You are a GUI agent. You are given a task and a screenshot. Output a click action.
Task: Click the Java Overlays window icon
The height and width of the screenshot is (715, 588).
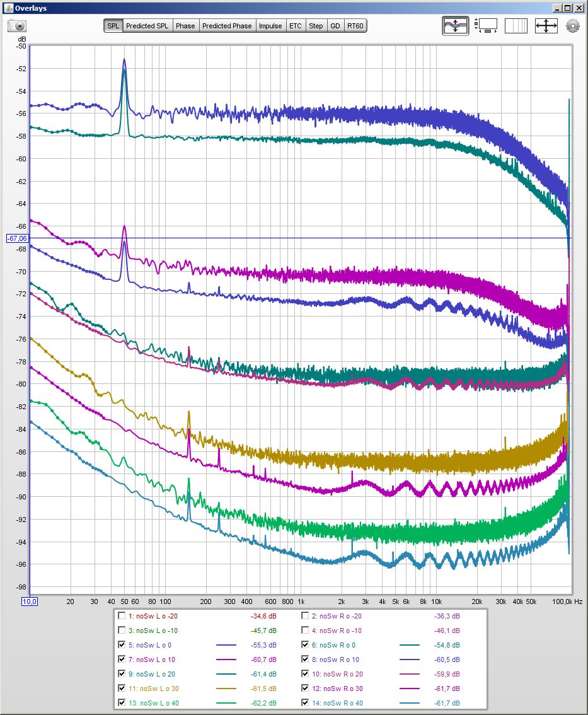(8, 8)
